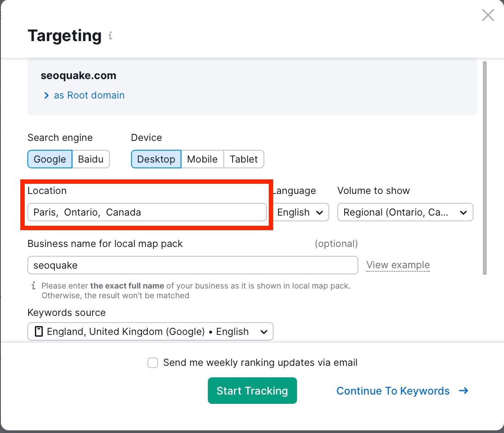The height and width of the screenshot is (433, 504).
Task: Open the Targeting info icon
Action: (x=110, y=35)
